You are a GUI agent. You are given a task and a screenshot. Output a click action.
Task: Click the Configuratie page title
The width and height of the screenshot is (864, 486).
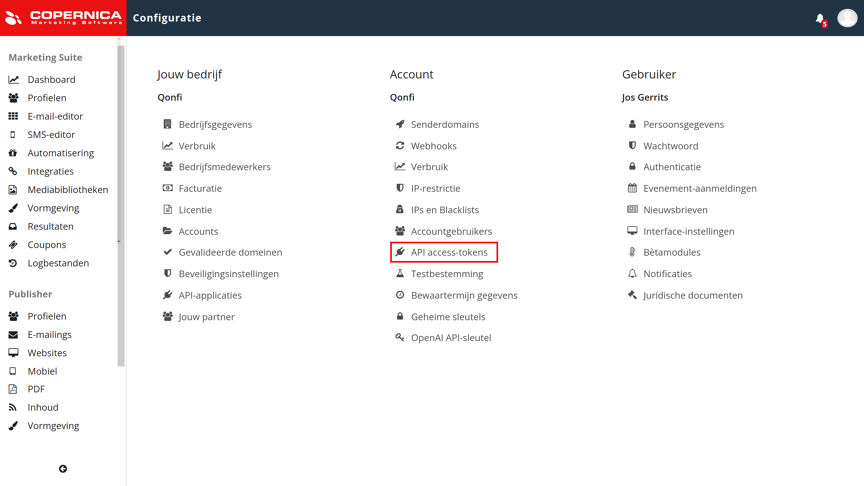pos(167,18)
